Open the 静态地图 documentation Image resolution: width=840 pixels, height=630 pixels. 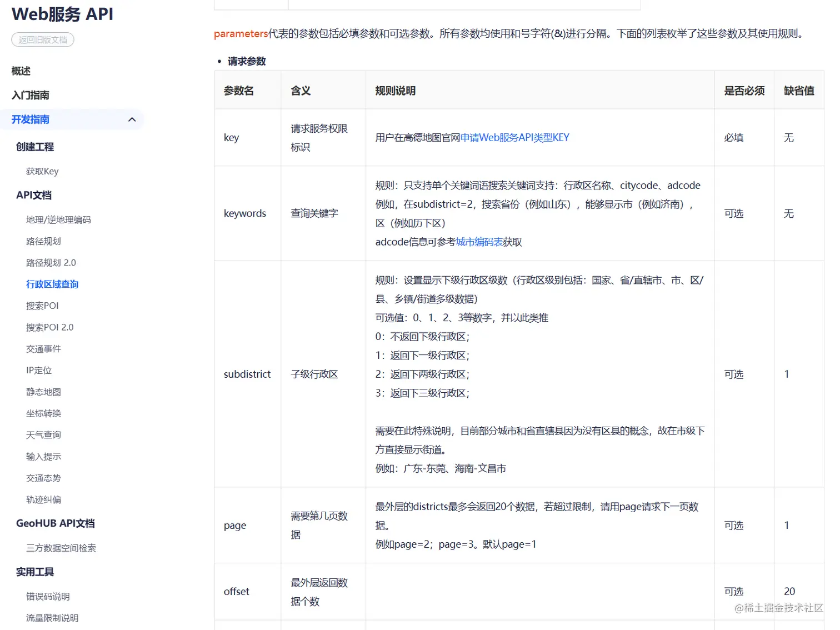click(x=43, y=392)
